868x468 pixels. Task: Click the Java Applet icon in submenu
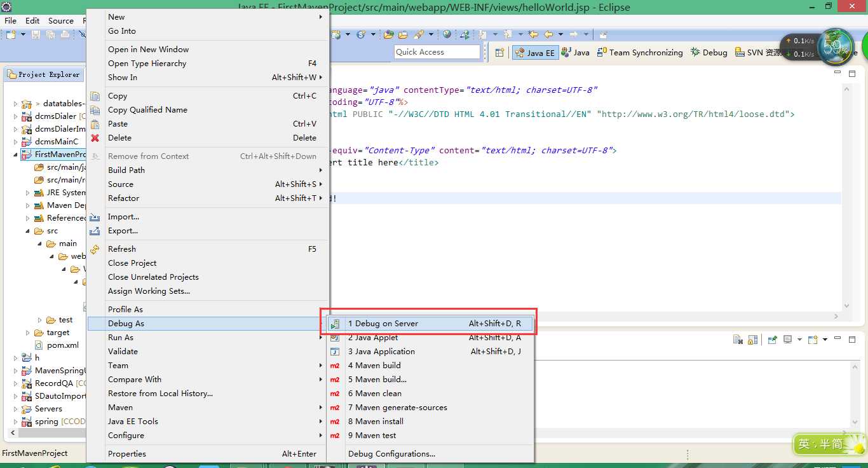click(x=335, y=338)
